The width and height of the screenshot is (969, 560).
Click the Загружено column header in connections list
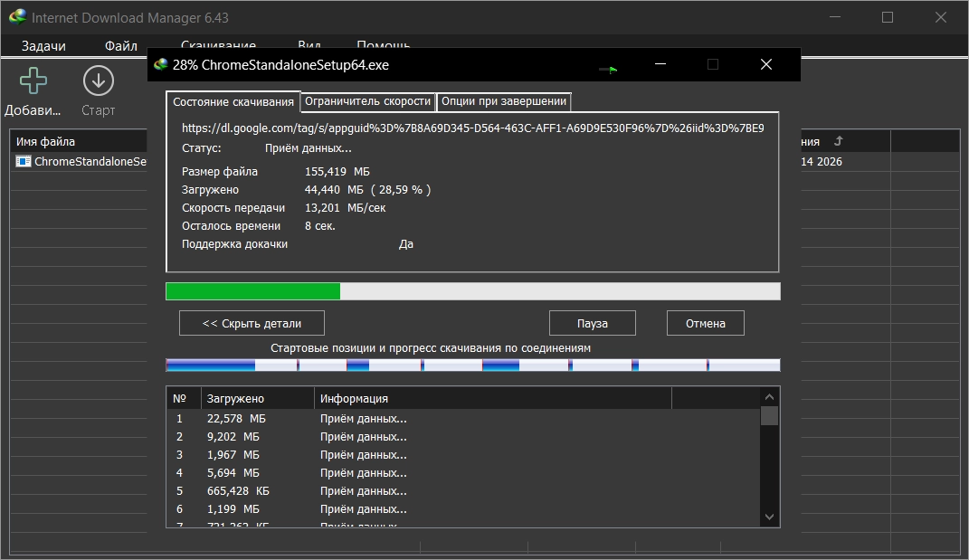click(258, 399)
